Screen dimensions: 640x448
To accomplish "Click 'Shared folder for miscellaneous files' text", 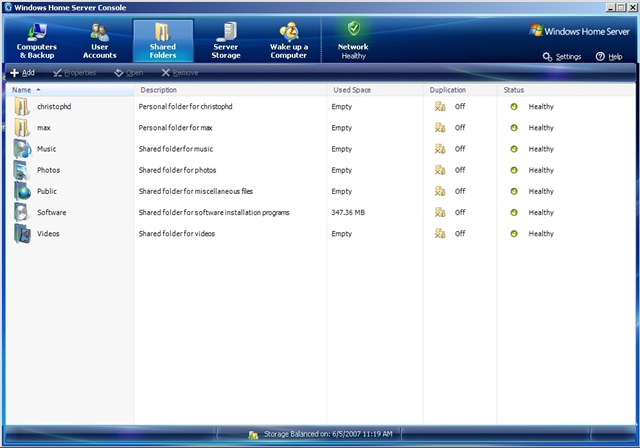I will [196, 191].
